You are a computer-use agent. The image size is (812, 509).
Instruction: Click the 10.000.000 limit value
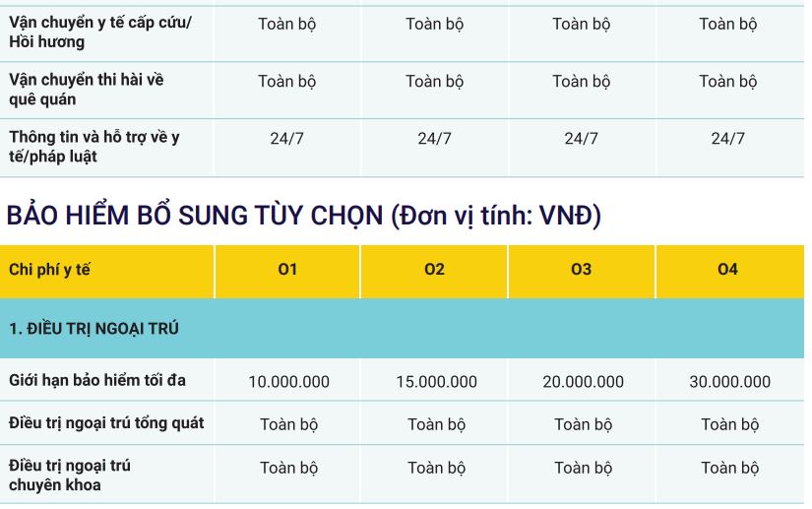pyautogui.click(x=288, y=382)
